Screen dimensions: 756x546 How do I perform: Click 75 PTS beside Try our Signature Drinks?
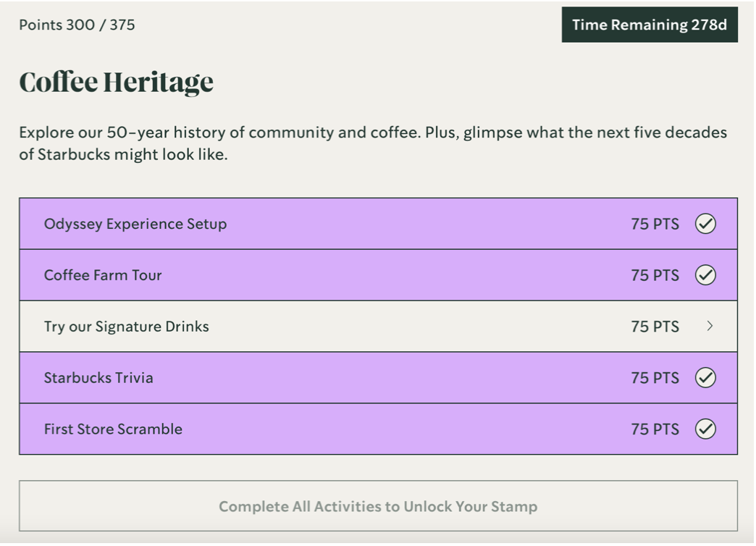coord(655,327)
